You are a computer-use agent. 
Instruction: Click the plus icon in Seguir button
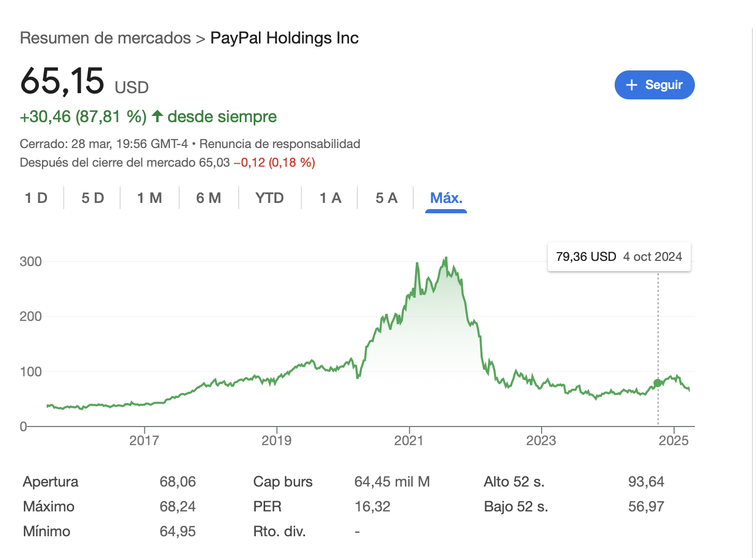click(631, 85)
